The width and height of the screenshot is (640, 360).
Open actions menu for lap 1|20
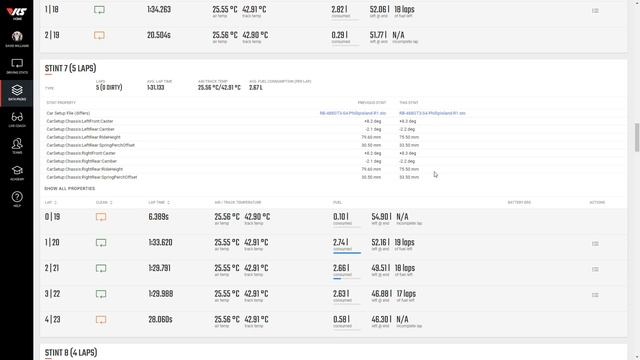tap(595, 244)
